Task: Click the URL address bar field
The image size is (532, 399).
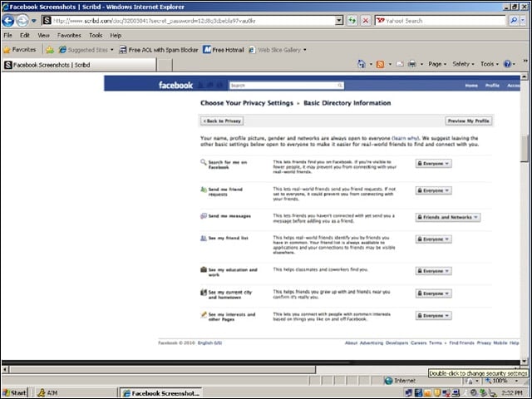Action: coord(194,21)
